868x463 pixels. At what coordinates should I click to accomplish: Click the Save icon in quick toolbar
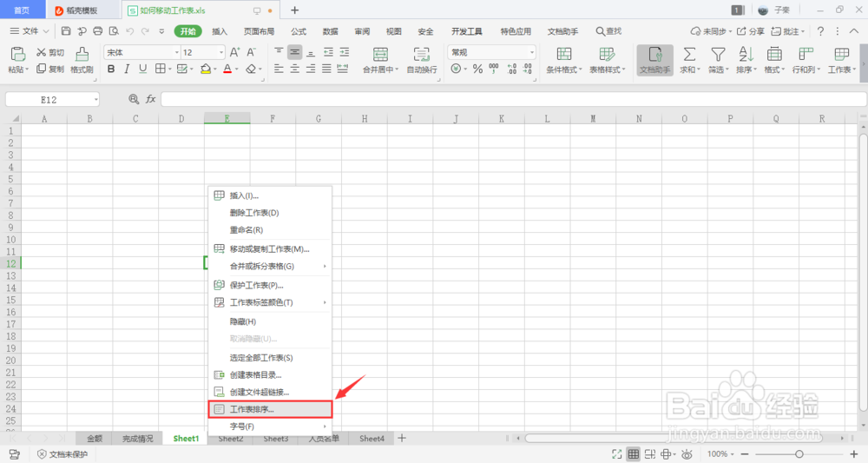66,31
